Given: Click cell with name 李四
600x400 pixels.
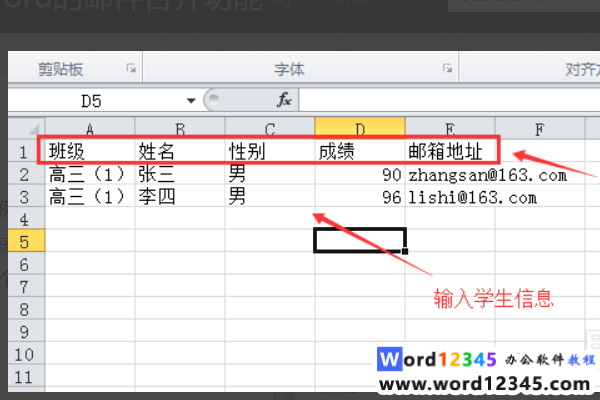Looking at the screenshot, I should click(x=180, y=197).
